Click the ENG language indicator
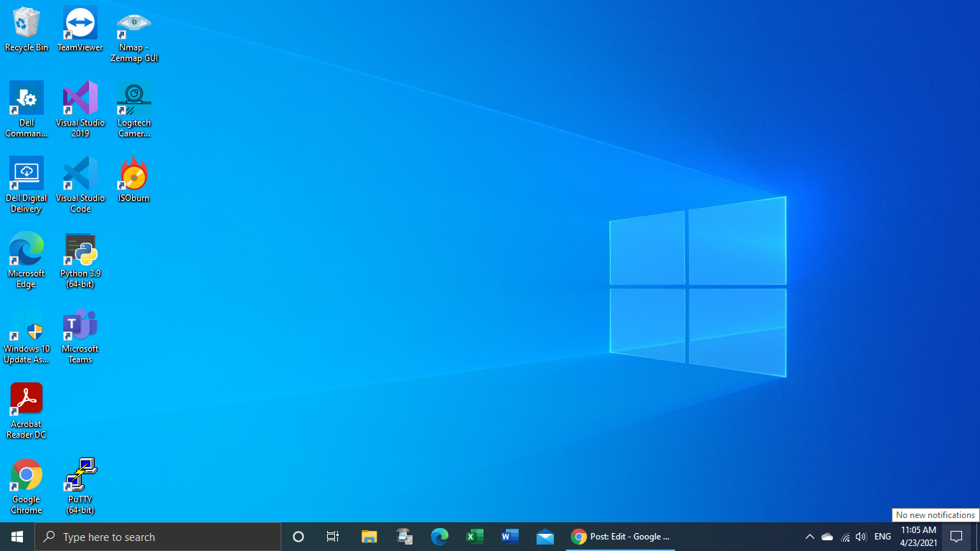Image resolution: width=980 pixels, height=551 pixels. point(882,537)
